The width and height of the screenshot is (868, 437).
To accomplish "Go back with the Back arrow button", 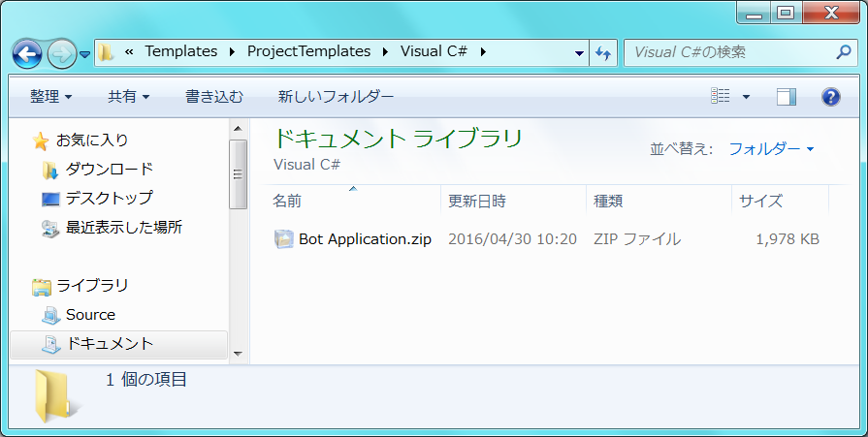I will click(x=26, y=53).
